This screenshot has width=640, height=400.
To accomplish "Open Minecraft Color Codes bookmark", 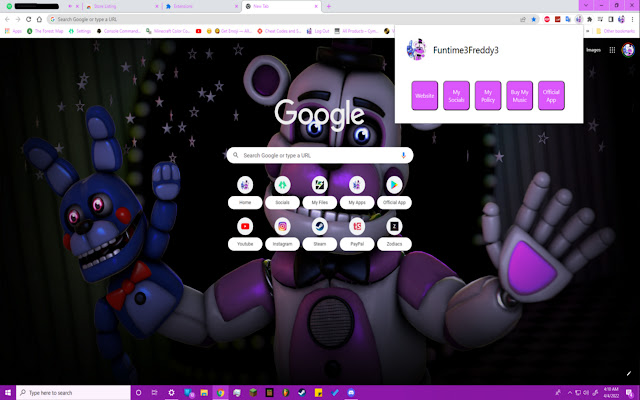I will (168, 31).
